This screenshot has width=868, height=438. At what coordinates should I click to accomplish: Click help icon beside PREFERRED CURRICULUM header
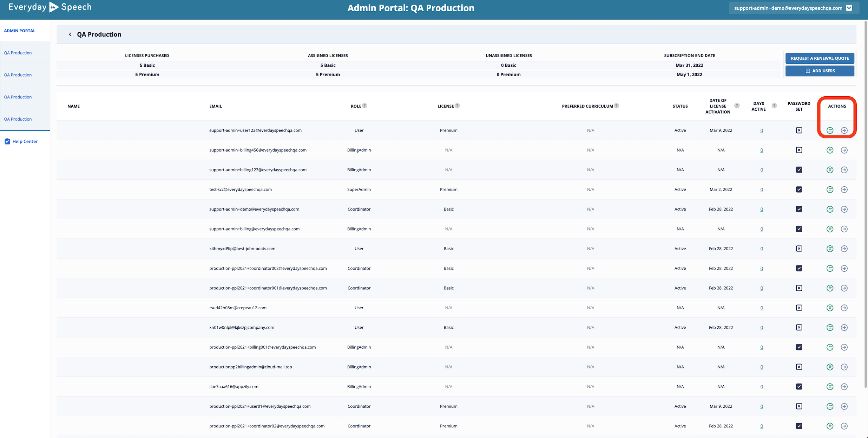[x=616, y=105]
